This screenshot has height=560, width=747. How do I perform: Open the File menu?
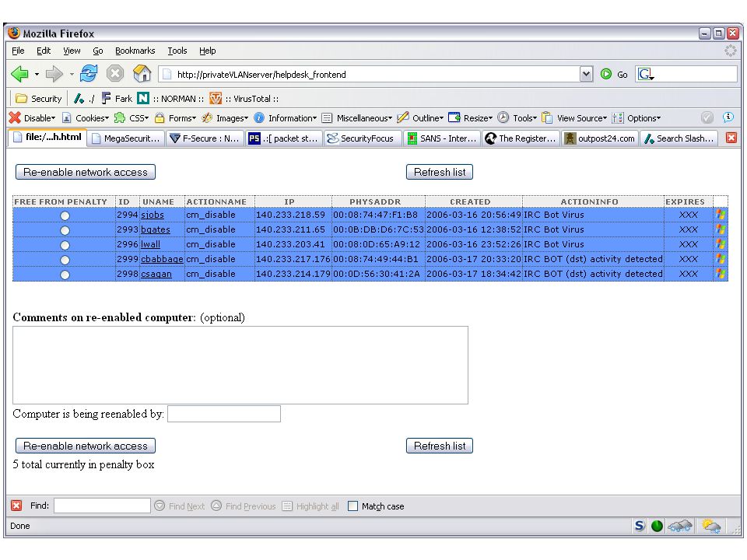click(18, 51)
